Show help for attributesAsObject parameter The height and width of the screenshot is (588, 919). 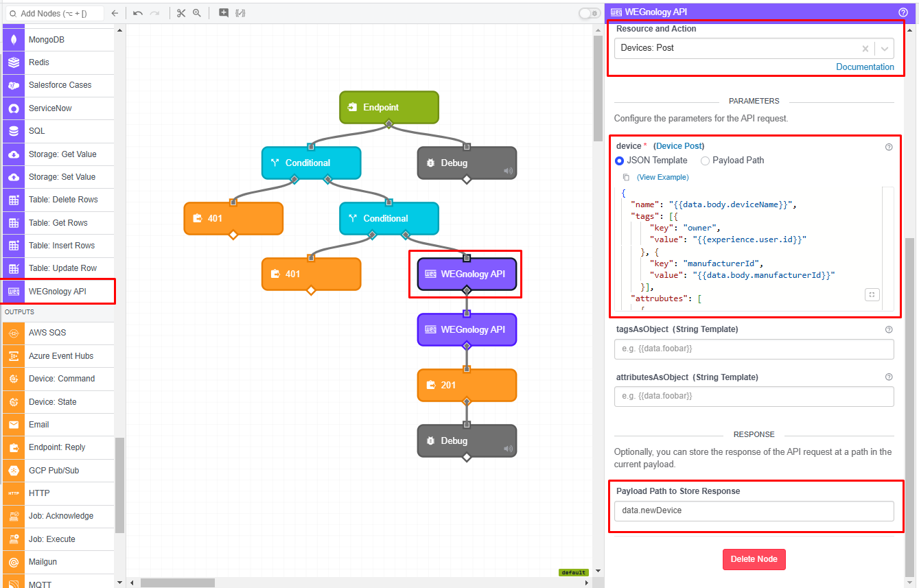click(x=889, y=377)
